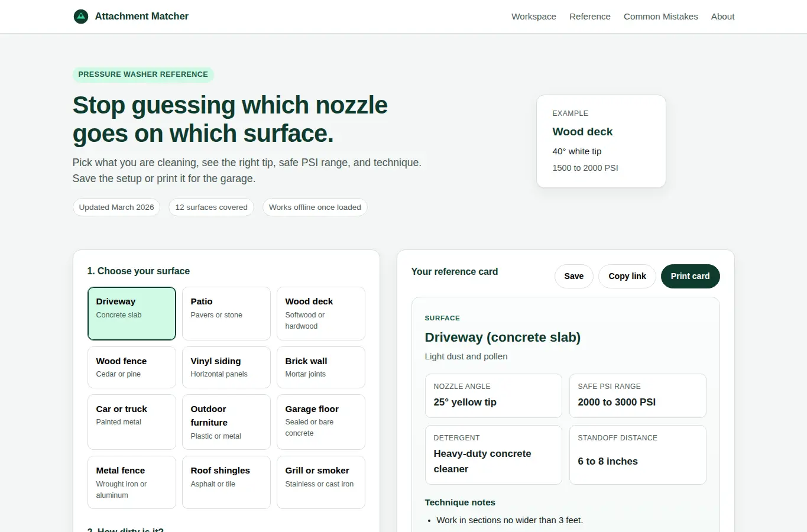Click the 'Work in sections' technique note
Viewport: 807px width, 532px height.
510,520
